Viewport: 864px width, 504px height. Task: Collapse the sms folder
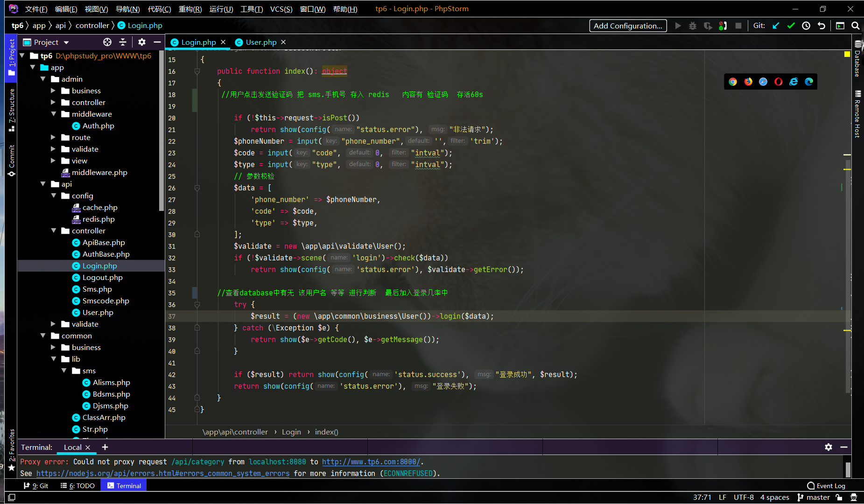[x=64, y=371]
